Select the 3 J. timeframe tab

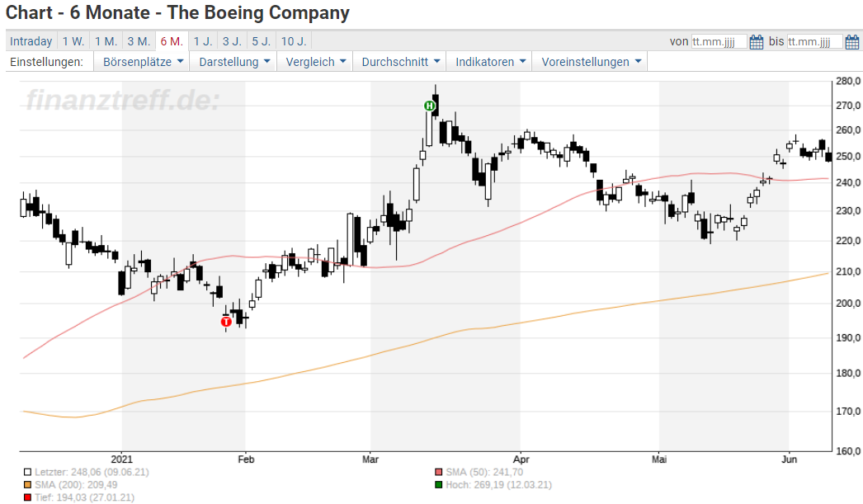[232, 41]
